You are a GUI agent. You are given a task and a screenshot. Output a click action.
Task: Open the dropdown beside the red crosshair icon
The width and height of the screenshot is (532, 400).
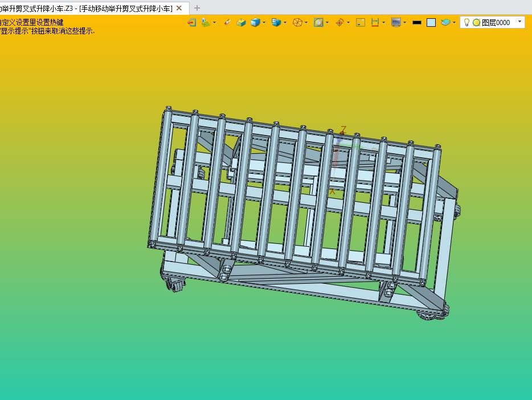348,23
